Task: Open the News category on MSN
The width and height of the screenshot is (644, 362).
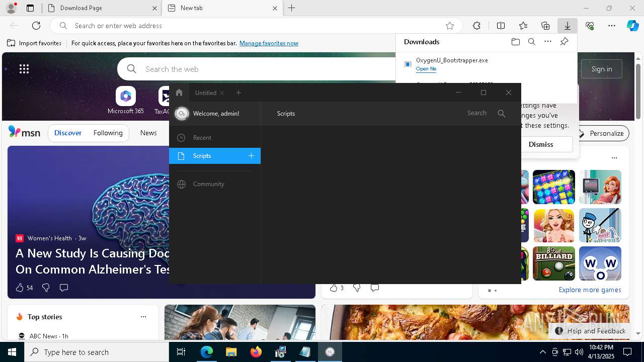Action: coord(148,133)
